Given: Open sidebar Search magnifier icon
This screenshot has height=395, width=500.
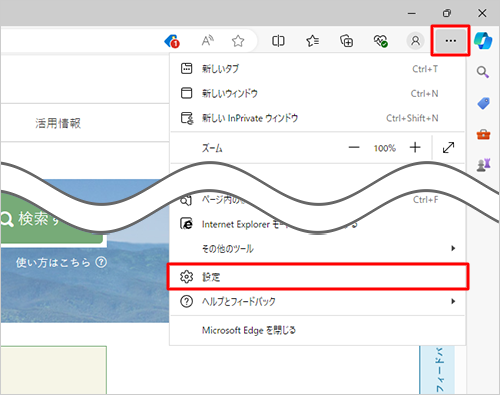Looking at the screenshot, I should click(483, 72).
